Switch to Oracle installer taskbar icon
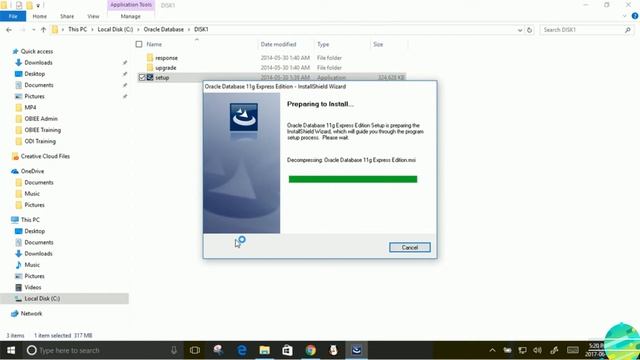 pyautogui.click(x=357, y=350)
